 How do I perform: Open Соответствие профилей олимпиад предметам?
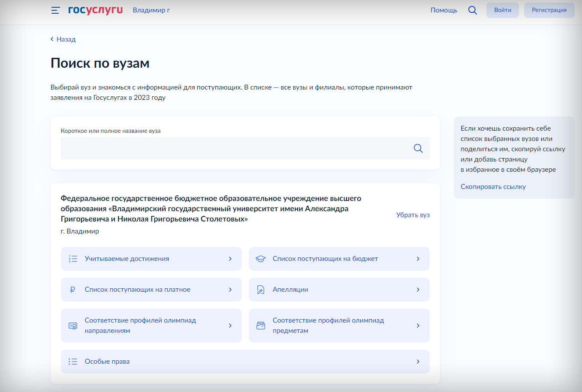coord(339,326)
